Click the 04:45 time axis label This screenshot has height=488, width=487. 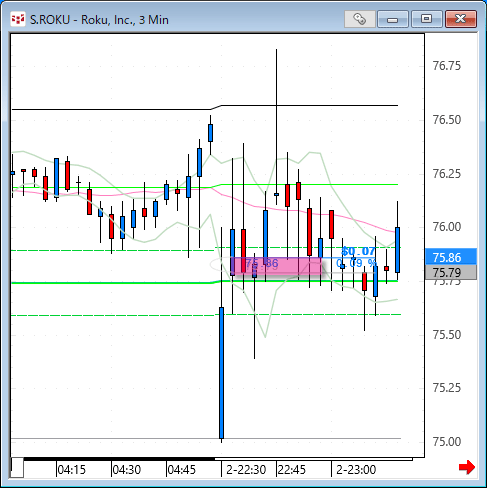(182, 470)
